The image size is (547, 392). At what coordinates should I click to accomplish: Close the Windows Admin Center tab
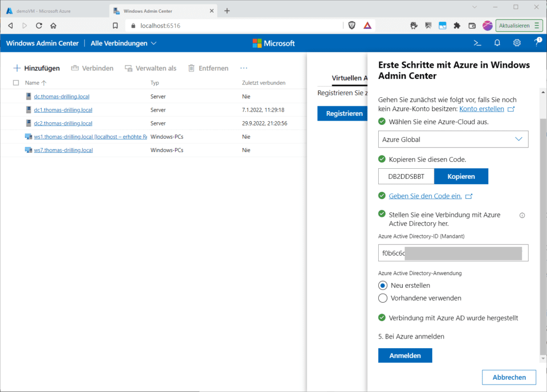pyautogui.click(x=212, y=11)
